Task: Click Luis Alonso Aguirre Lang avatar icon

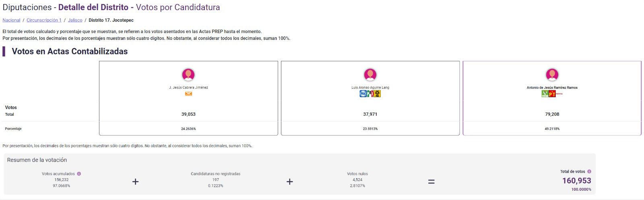Action: click(370, 75)
